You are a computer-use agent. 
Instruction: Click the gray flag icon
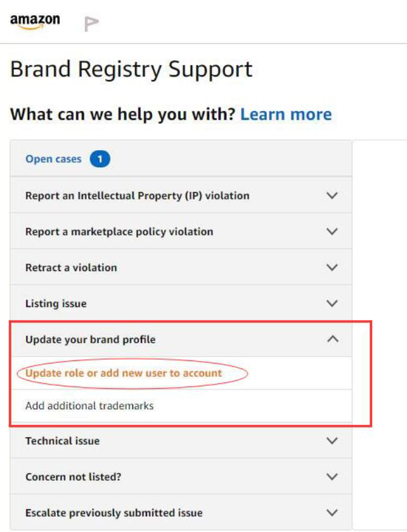(x=91, y=24)
